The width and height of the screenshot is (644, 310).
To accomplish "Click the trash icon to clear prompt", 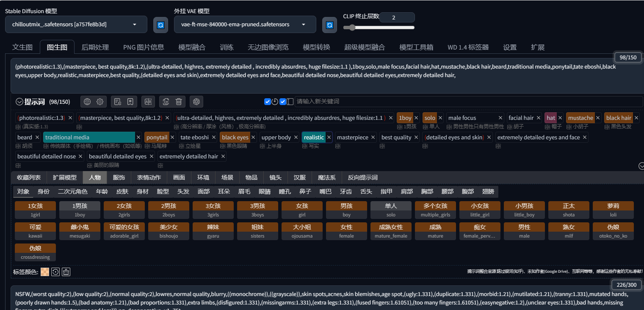I will (179, 102).
